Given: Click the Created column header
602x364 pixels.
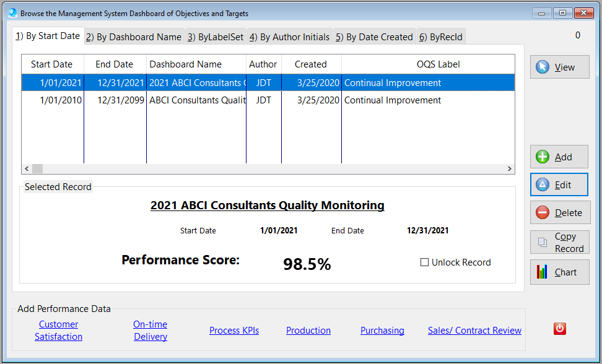Looking at the screenshot, I should click(312, 64).
